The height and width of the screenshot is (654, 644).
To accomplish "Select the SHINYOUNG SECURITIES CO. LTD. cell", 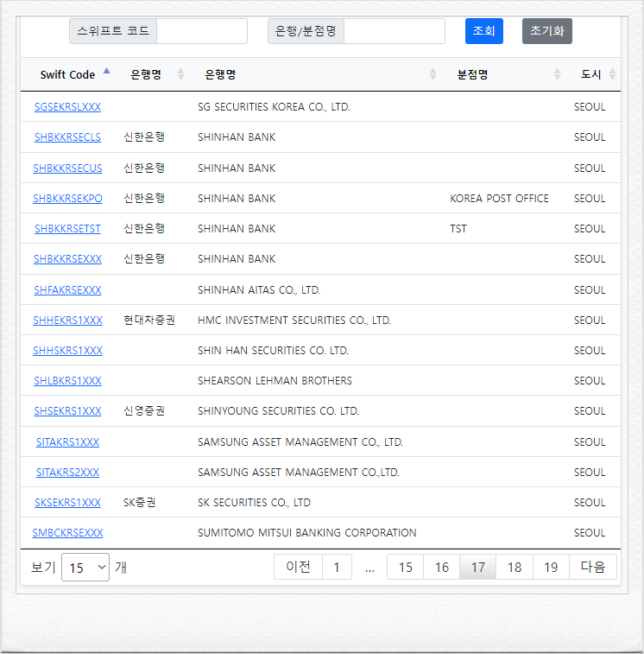I will (x=278, y=411).
